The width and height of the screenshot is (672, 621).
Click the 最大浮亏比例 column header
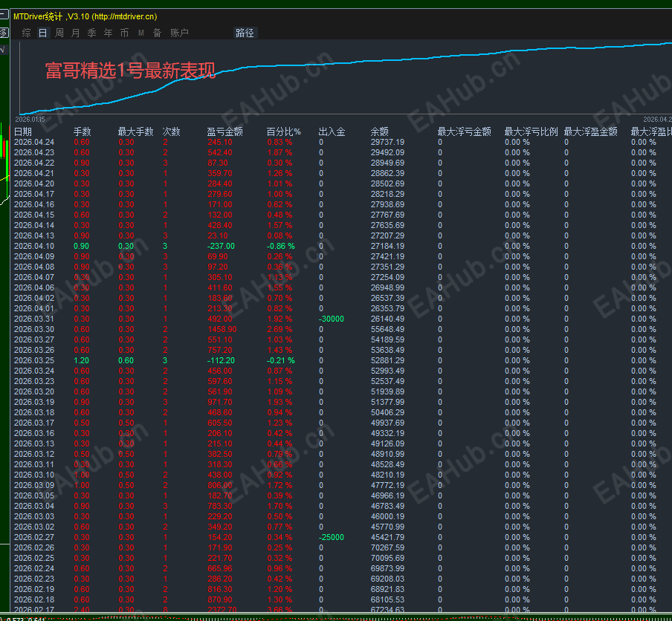tap(531, 131)
